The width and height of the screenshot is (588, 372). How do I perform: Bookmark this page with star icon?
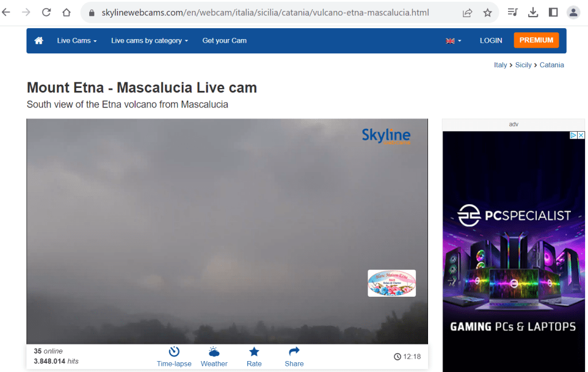pos(487,13)
